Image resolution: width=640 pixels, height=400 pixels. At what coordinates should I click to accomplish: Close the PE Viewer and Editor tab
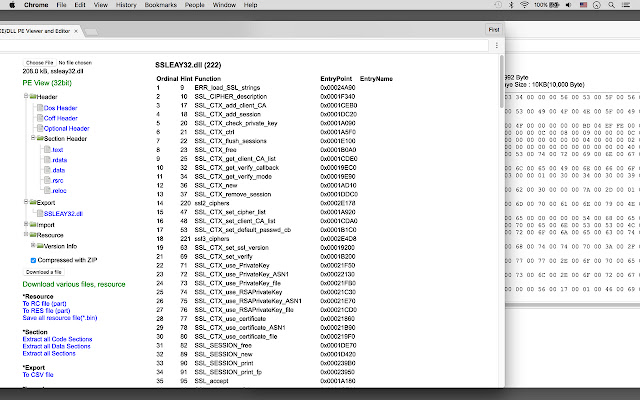76,31
